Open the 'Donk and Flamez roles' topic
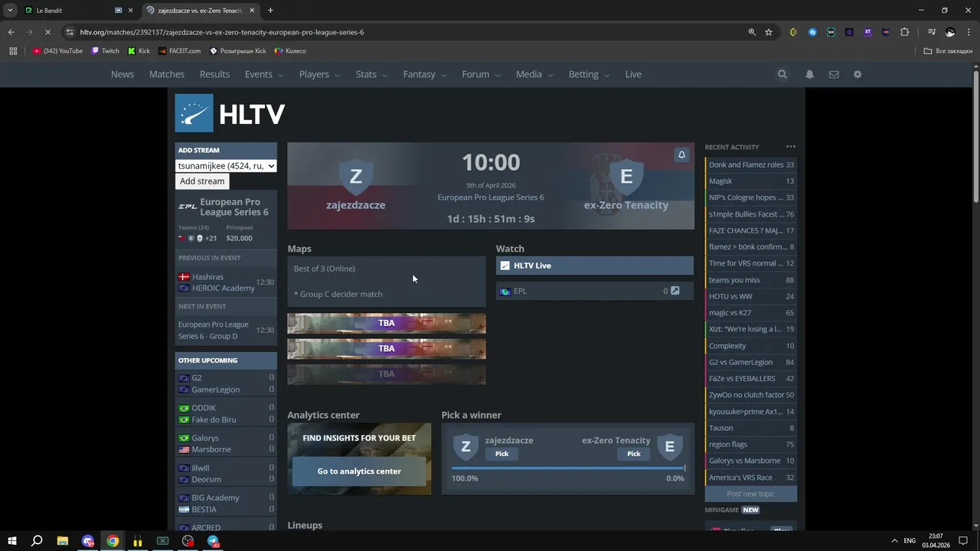The width and height of the screenshot is (980, 551). [x=751, y=165]
